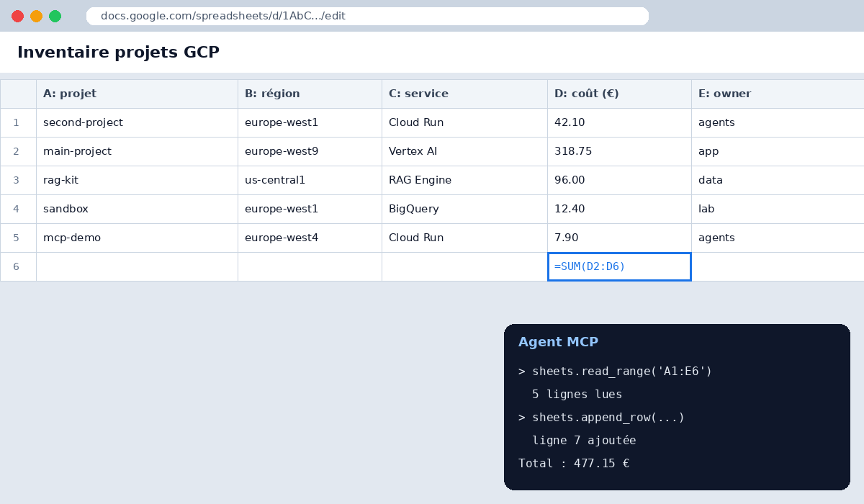This screenshot has width=864, height=504.
Task: Click the green maximize window dot
Action: coord(55,16)
